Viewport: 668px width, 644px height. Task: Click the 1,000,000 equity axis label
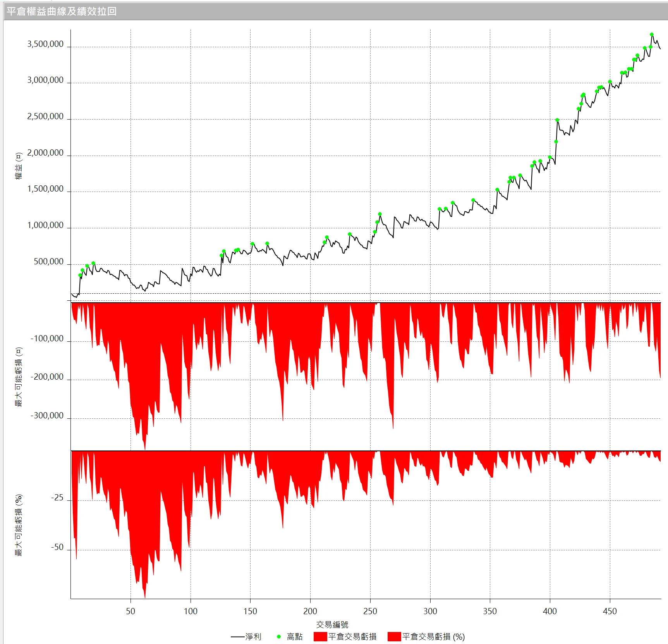point(45,225)
